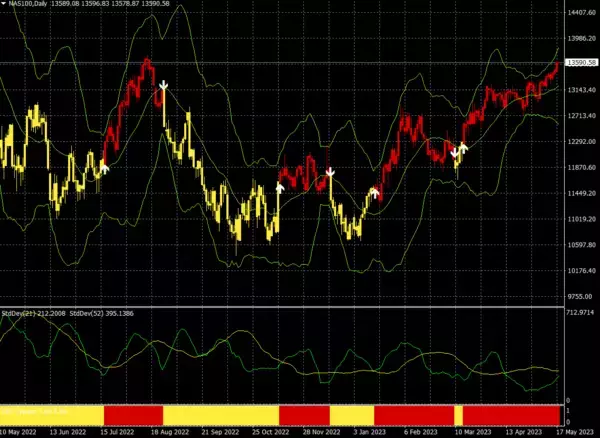Click the down arrow at the August 2022 peak
The width and height of the screenshot is (600, 438).
(162, 88)
